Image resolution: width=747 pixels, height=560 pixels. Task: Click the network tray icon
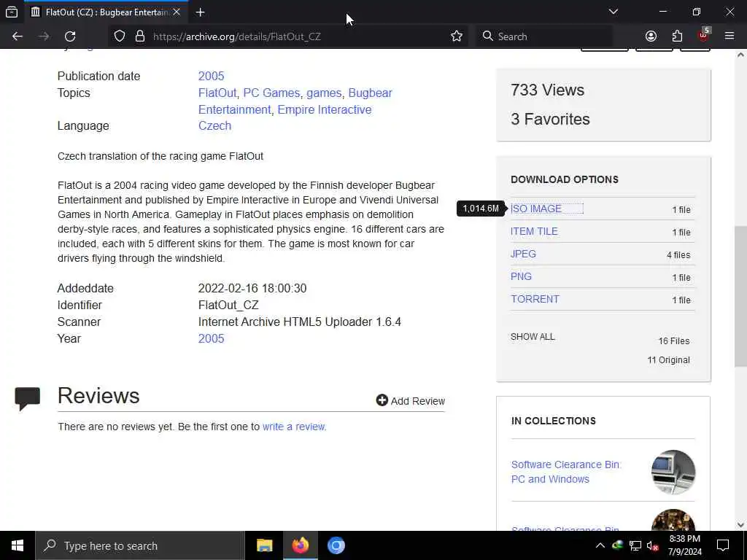[x=635, y=545]
